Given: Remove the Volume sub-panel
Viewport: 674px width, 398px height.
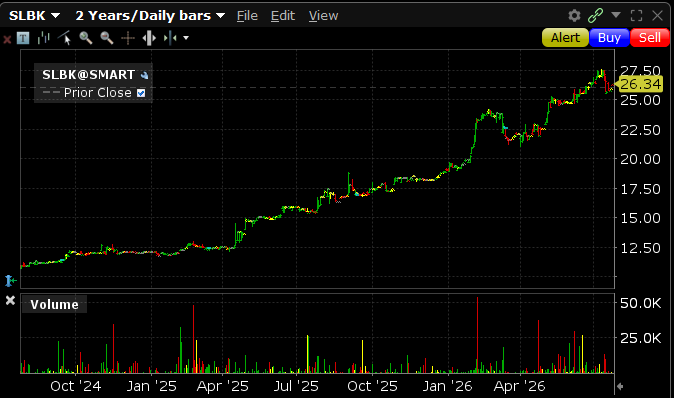Looking at the screenshot, I should (x=10, y=300).
